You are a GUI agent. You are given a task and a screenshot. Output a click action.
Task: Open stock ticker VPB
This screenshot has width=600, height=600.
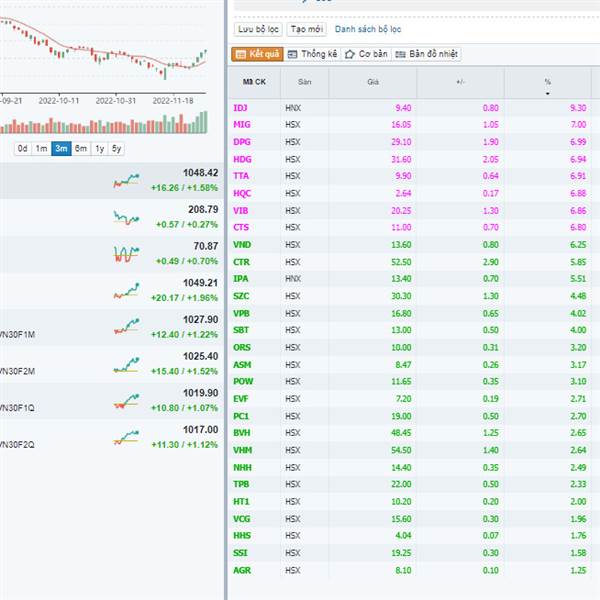tap(241, 314)
